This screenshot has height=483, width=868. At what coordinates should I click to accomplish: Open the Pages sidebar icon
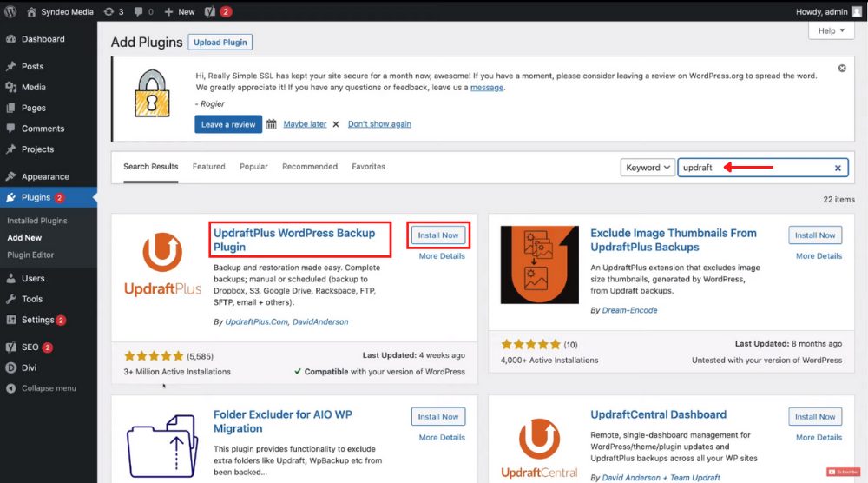coord(10,108)
